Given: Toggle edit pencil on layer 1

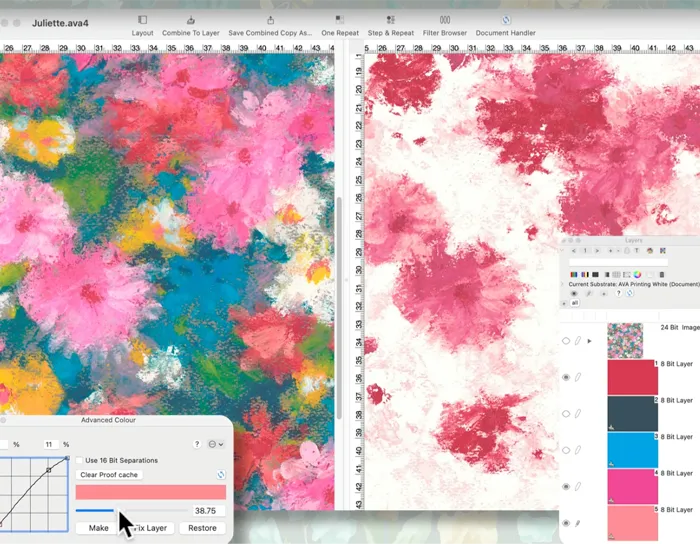Looking at the screenshot, I should (x=578, y=377).
